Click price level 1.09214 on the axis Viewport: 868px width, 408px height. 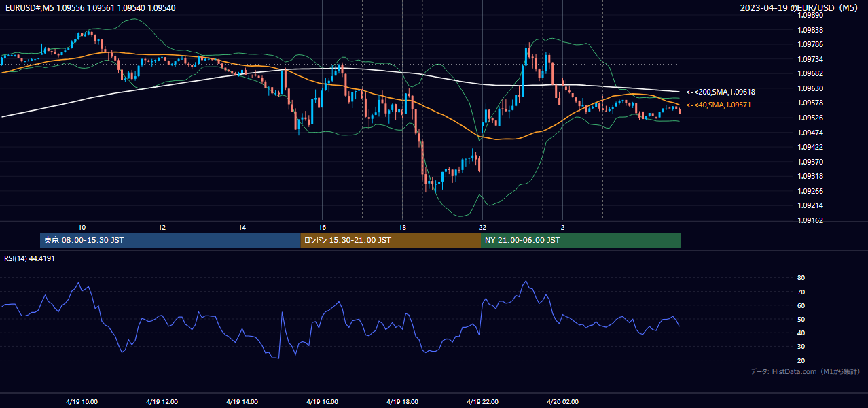tap(810, 205)
